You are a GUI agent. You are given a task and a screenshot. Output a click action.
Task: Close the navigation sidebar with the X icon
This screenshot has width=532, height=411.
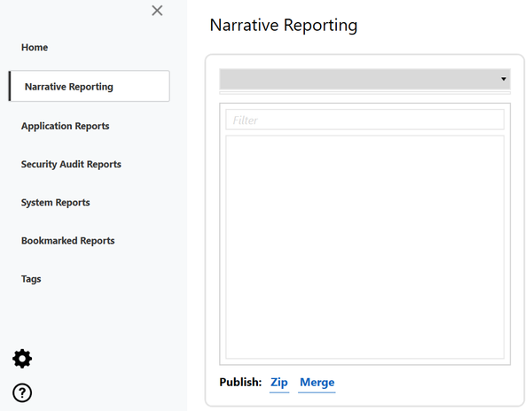157,11
